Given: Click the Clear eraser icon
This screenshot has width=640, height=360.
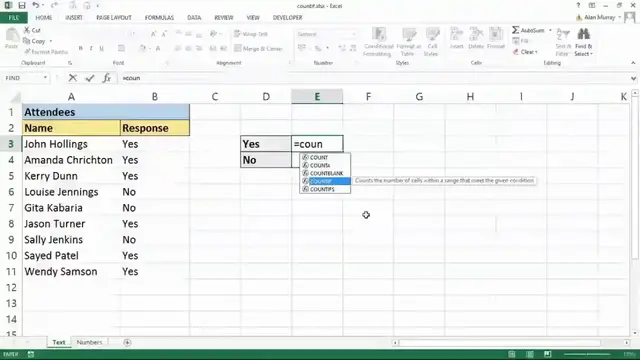Looking at the screenshot, I should pyautogui.click(x=516, y=52).
